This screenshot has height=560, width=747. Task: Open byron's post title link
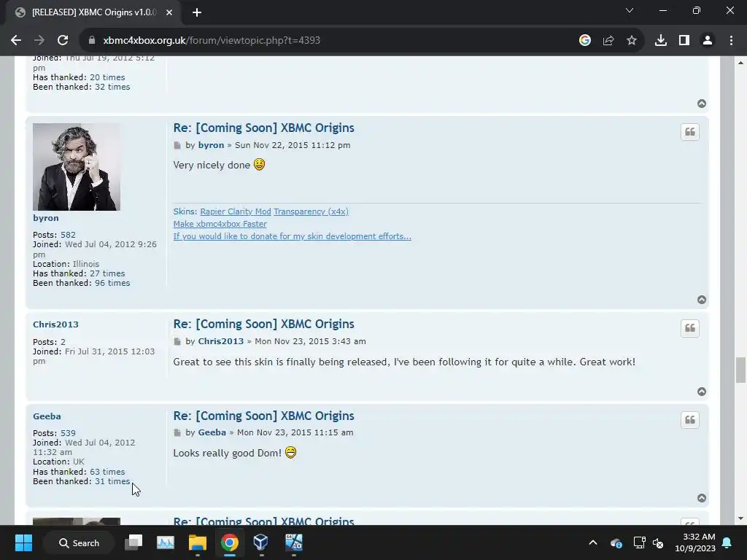[263, 128]
